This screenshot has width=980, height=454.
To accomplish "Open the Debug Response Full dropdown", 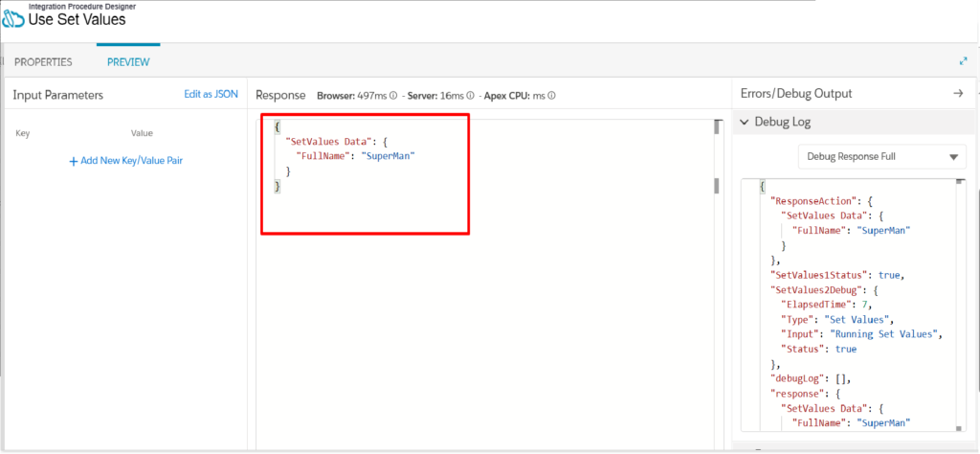I will point(881,156).
